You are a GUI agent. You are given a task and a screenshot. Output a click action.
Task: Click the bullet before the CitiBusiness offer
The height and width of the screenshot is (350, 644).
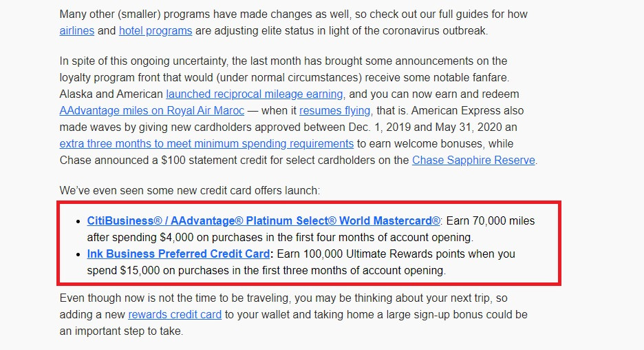78,221
